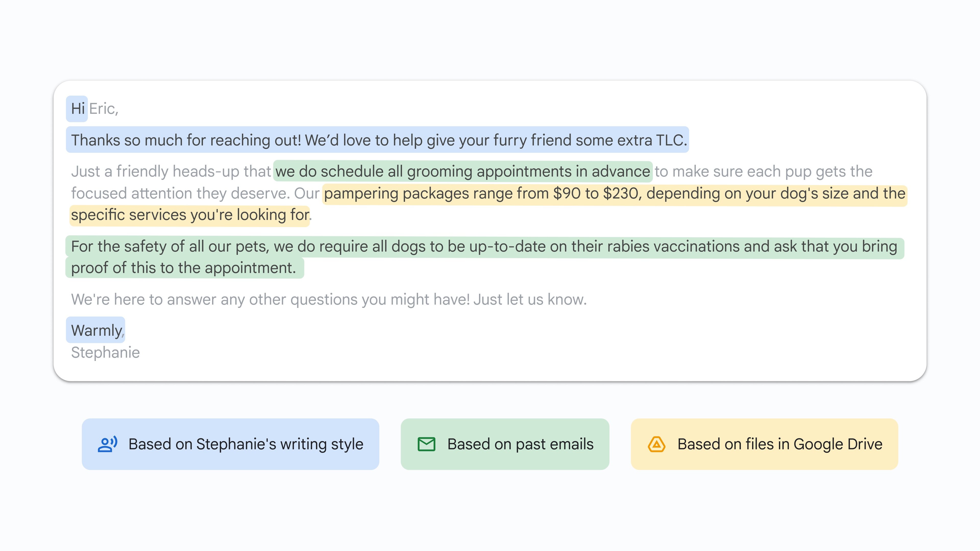Toggle the 'Based on Stephanie's writing style' badge

pos(230,444)
